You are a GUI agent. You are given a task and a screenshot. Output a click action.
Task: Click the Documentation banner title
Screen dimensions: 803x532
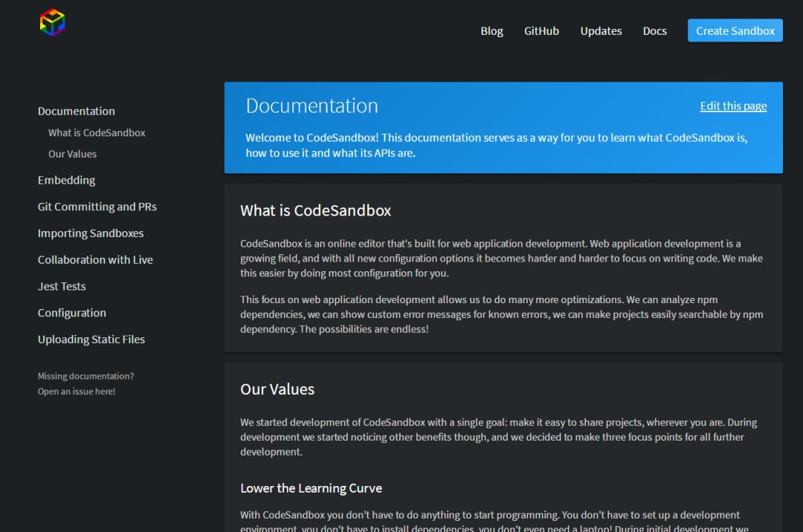312,106
